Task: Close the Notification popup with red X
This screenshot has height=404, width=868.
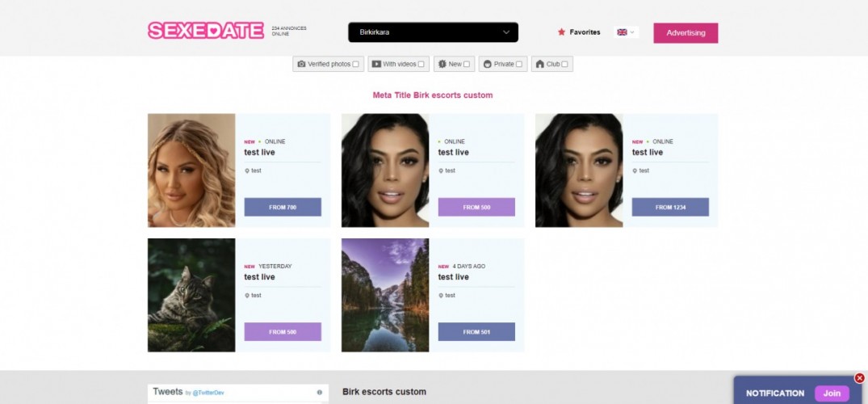Action: 859,378
